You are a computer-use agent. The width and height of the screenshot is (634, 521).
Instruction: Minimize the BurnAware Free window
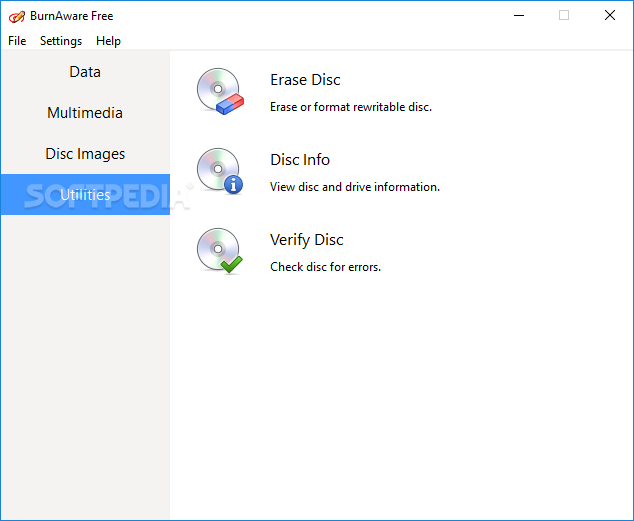[x=519, y=15]
